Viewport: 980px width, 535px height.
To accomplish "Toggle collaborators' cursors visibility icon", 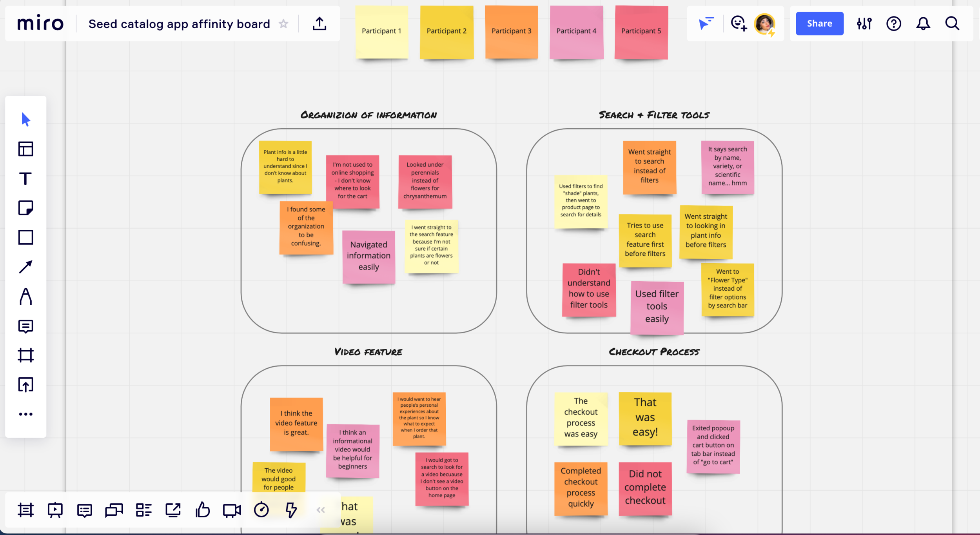I will click(706, 24).
